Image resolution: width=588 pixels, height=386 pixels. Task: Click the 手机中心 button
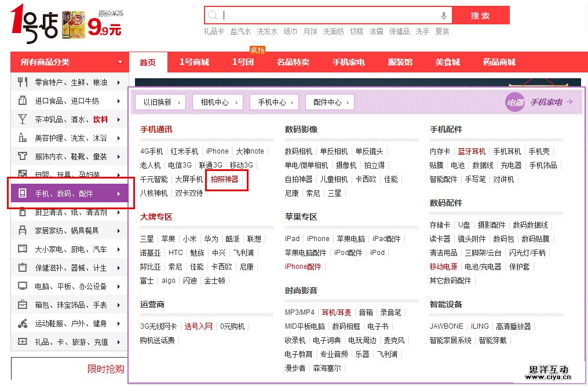[x=274, y=102]
